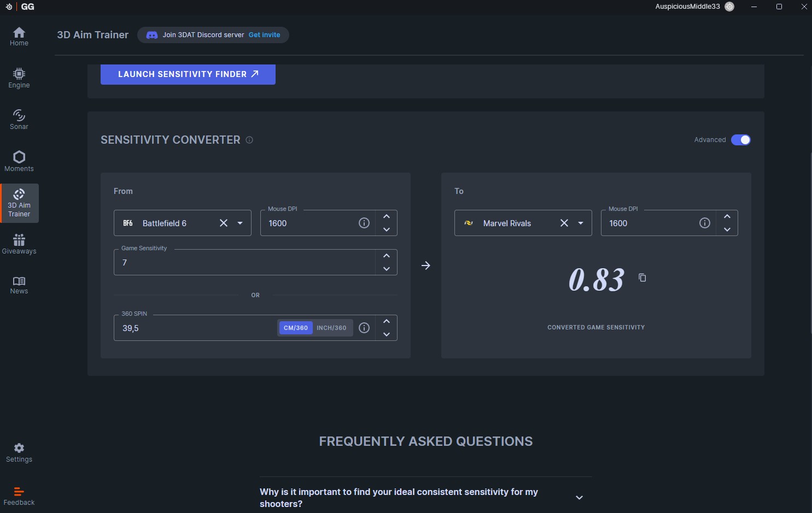Open the Engine section in sidebar
This screenshot has width=812, height=513.
19,78
